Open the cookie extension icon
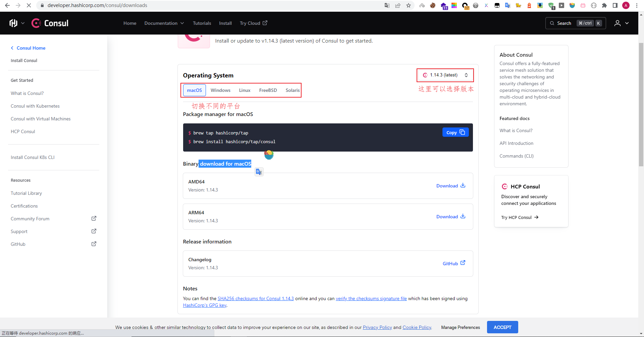 coord(433,5)
